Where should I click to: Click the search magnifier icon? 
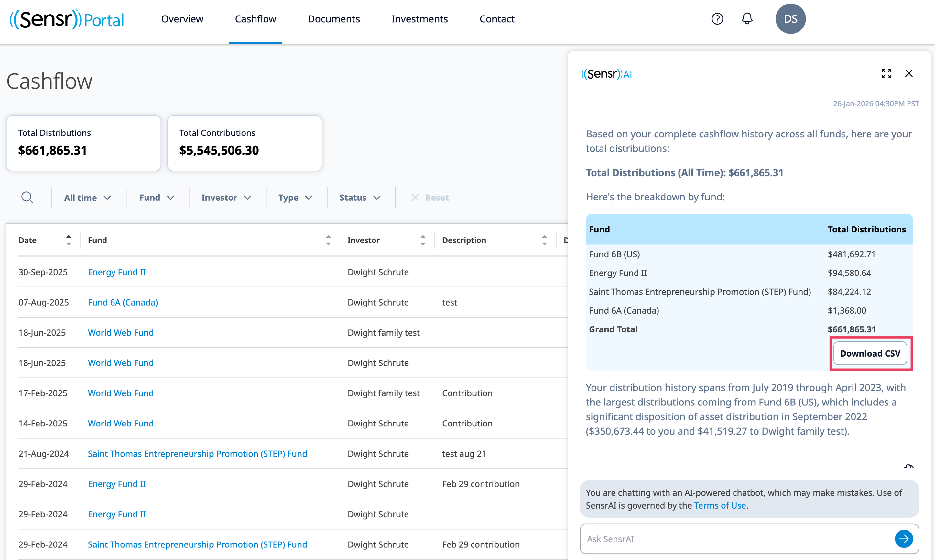click(27, 197)
